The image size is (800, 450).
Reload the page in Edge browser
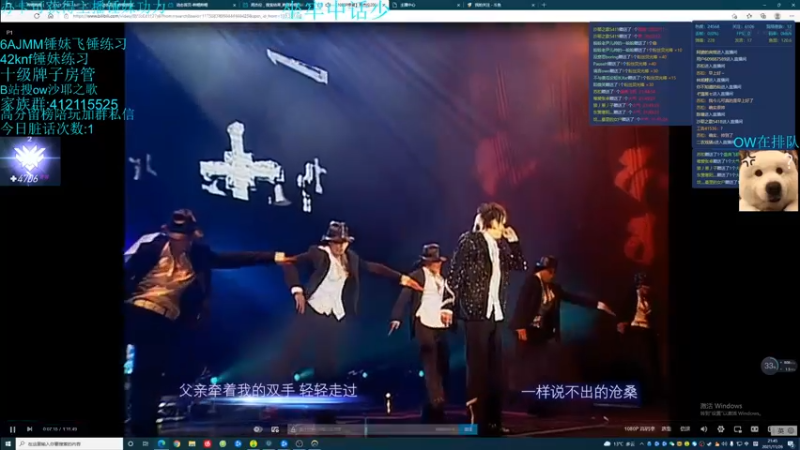coord(37,16)
